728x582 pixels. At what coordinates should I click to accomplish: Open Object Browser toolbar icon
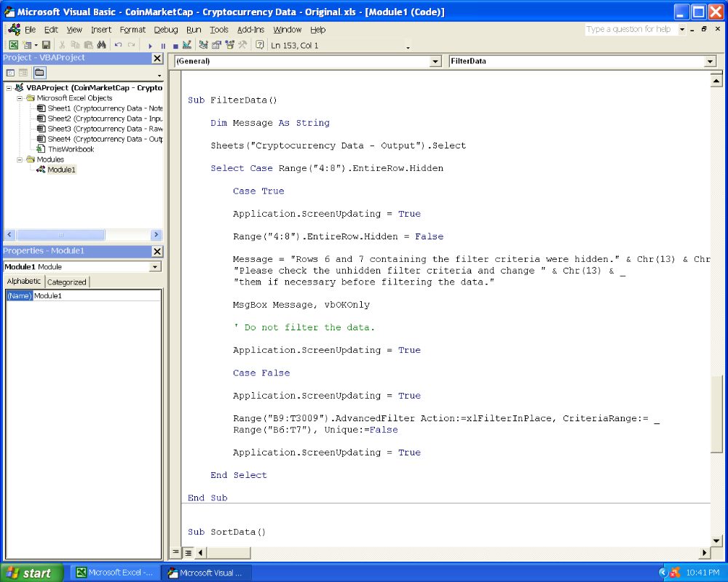tap(229, 45)
